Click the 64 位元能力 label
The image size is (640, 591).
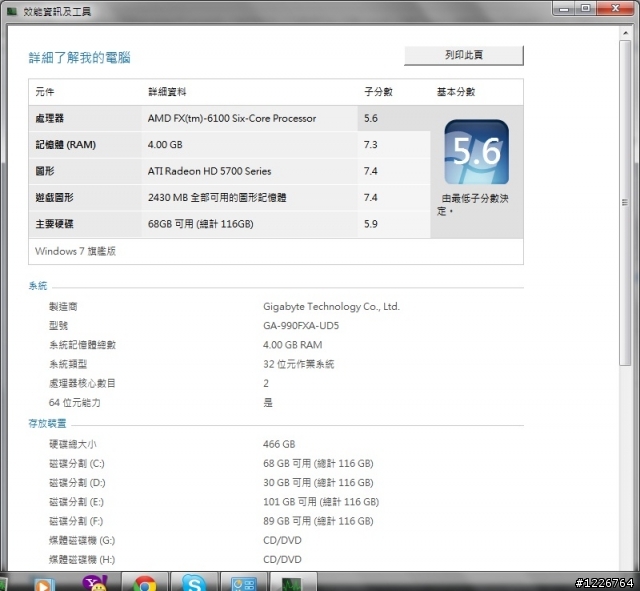75,402
